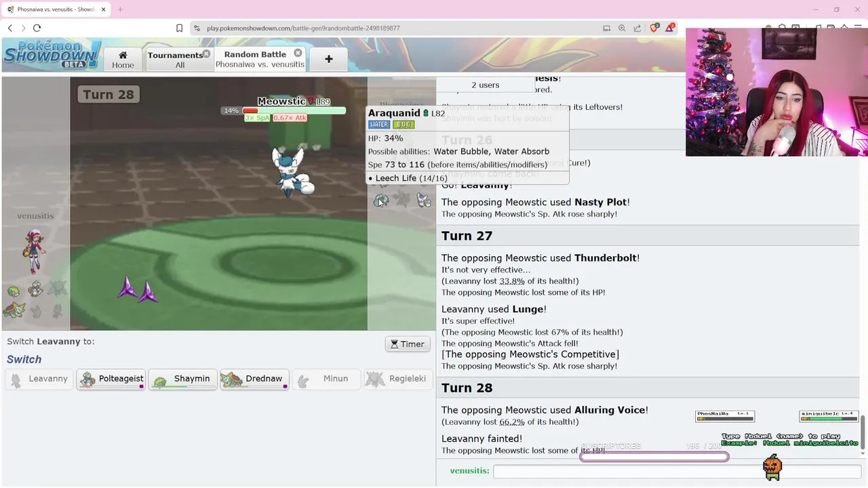Open a new browser tab
Viewport: 868px width, 488px height.
(x=120, y=9)
